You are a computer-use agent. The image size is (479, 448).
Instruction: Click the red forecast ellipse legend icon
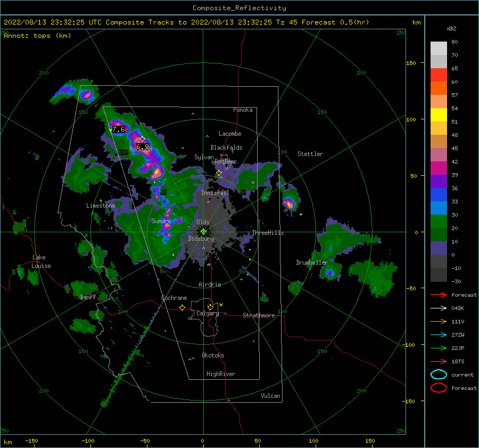[x=439, y=388]
